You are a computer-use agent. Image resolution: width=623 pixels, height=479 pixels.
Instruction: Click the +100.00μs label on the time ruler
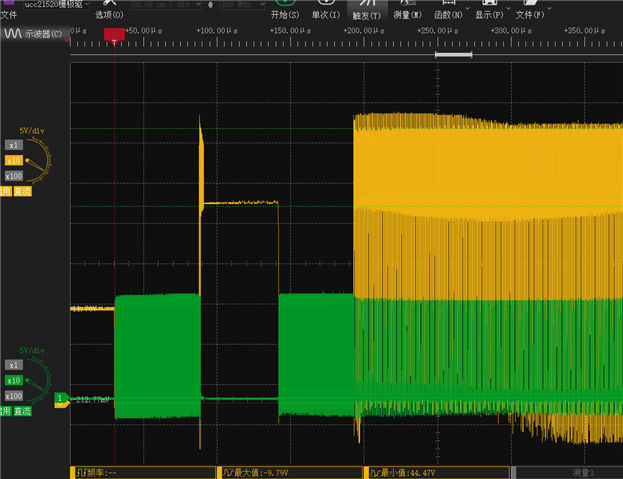(x=217, y=31)
